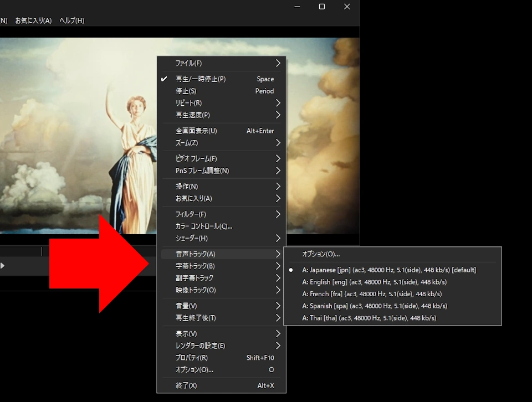Open the レンダラーの設定(E) submenu

[x=222, y=346]
